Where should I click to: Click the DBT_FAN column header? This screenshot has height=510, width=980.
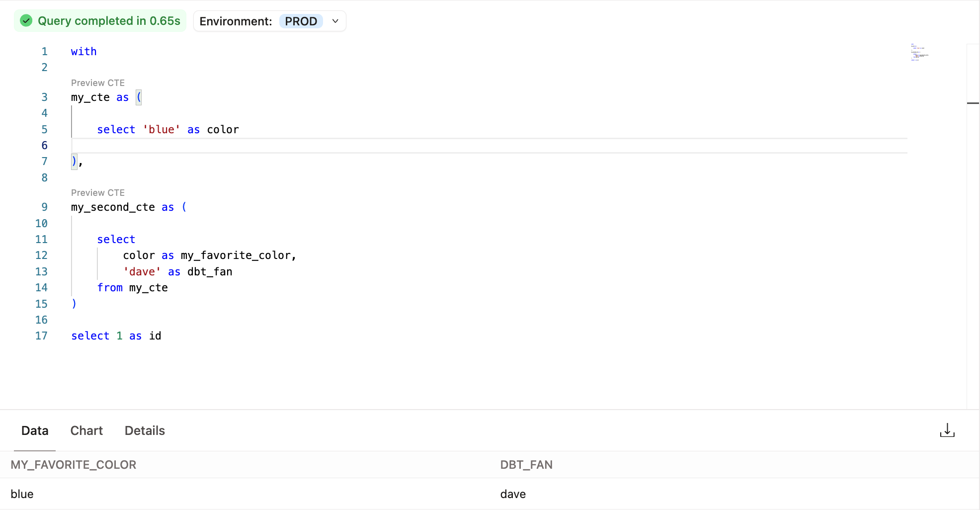[526, 465]
